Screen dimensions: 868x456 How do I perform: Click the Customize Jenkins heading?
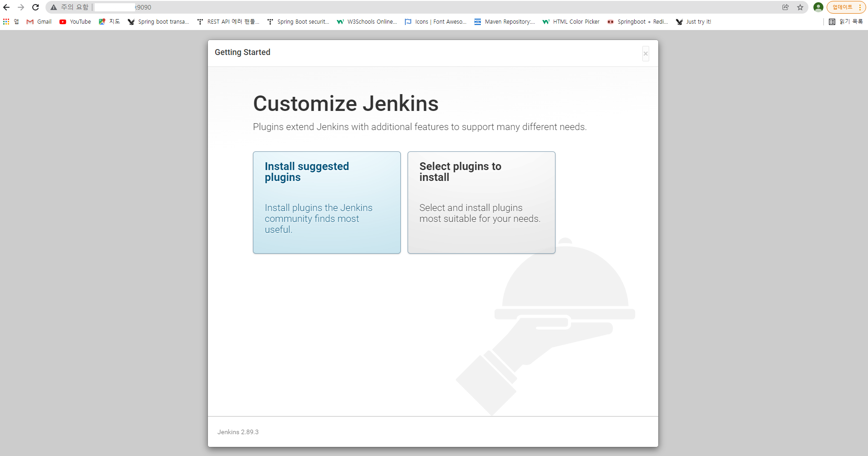click(346, 104)
